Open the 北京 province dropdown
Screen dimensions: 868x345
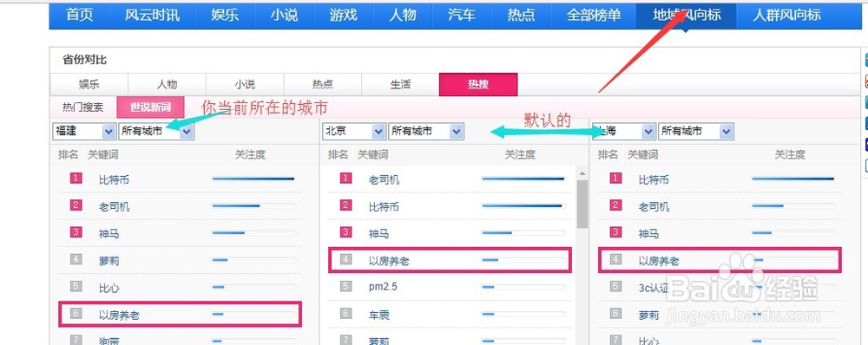pyautogui.click(x=354, y=131)
